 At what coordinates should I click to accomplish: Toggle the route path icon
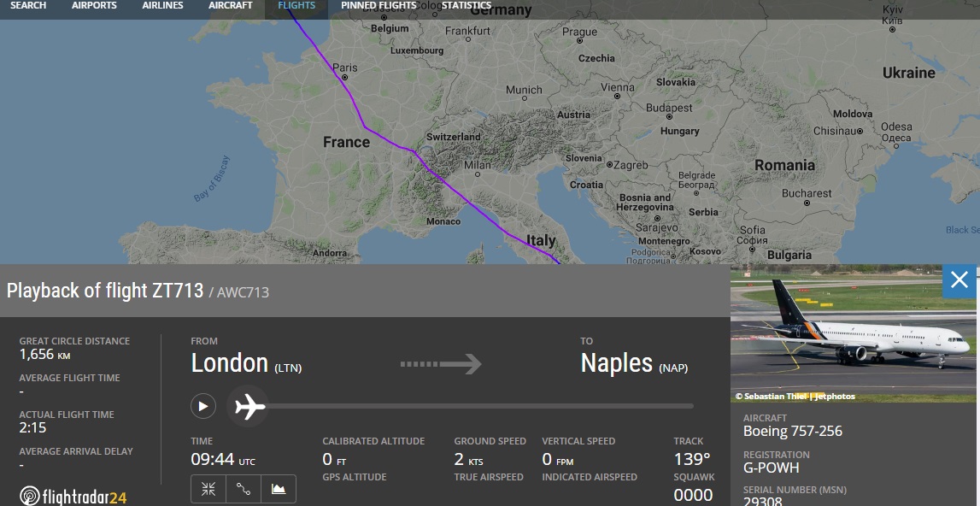pos(244,489)
